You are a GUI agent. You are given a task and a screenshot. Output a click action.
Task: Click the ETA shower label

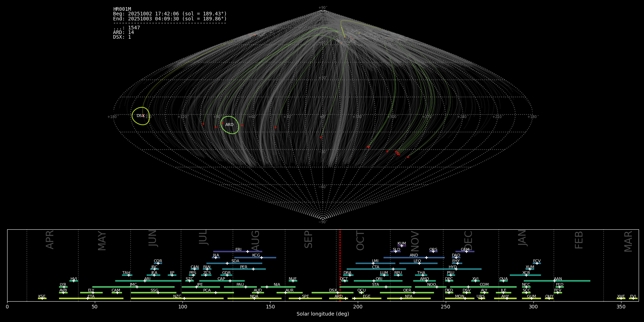pos(91,297)
